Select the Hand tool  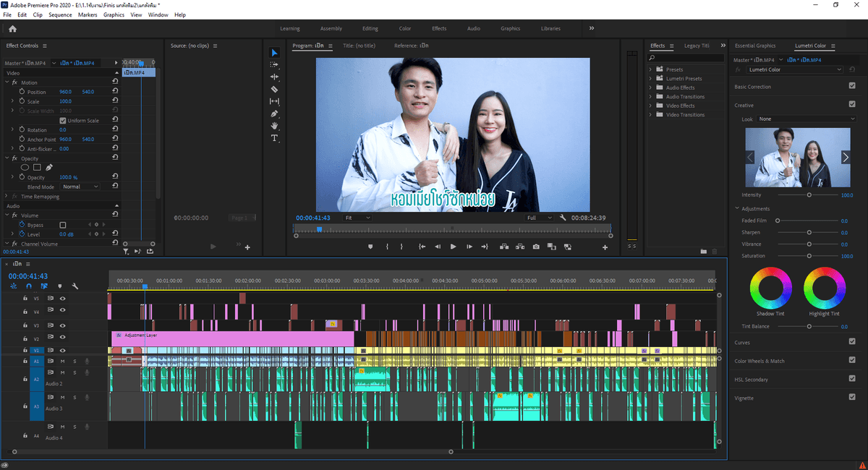point(274,126)
